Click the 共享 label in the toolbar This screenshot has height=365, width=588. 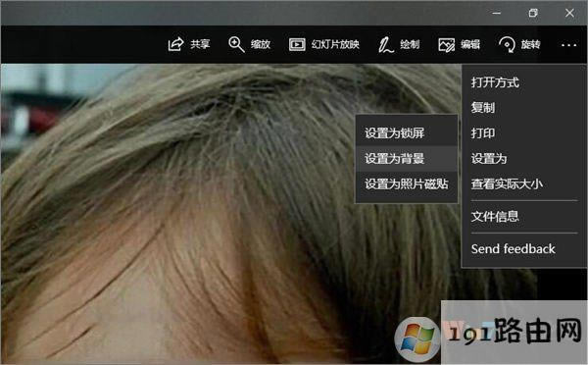point(200,44)
